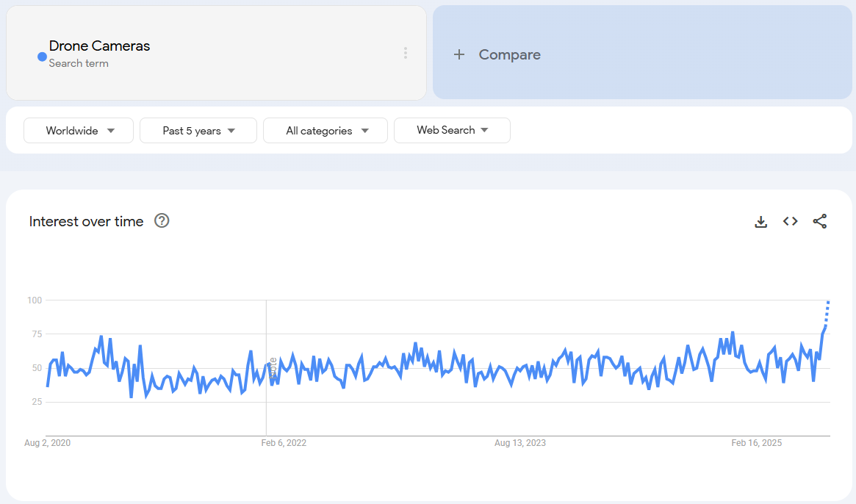Click the Note marker on the chart
This screenshot has height=504, width=856.
[x=273, y=368]
